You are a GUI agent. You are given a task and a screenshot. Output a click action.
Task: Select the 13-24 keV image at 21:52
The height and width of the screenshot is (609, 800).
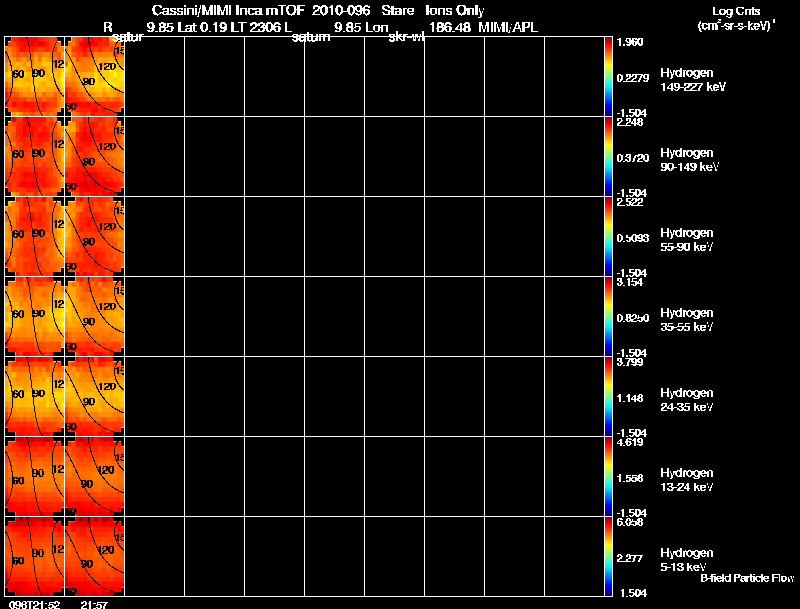coord(35,477)
